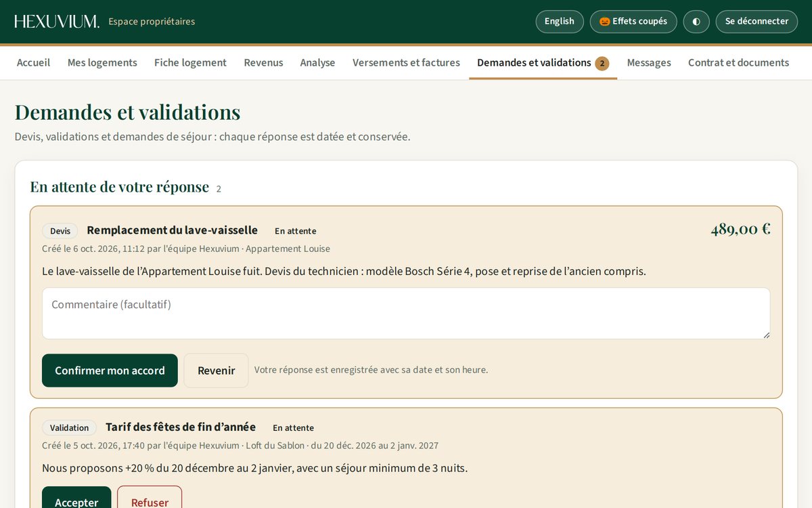This screenshot has height=508, width=812.
Task: Click the Espace propriétaires header label
Action: (152, 22)
